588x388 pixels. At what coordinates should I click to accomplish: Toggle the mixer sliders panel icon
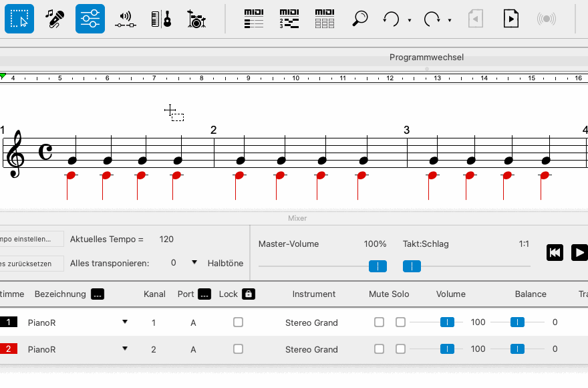tap(90, 19)
